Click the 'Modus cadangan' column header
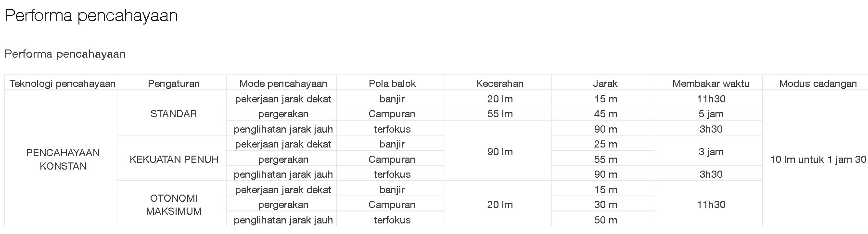Image resolution: width=868 pixels, height=234 pixels. (817, 84)
